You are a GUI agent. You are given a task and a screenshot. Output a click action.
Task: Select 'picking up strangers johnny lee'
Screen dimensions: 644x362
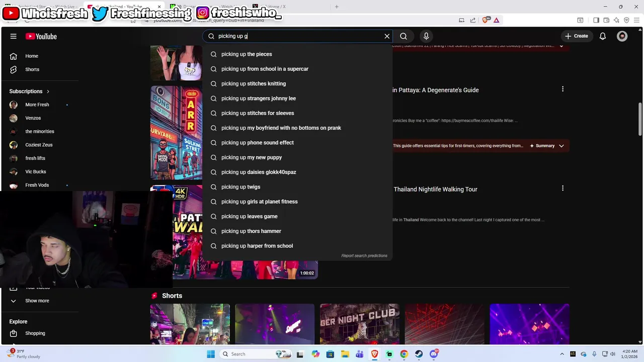pos(297,99)
